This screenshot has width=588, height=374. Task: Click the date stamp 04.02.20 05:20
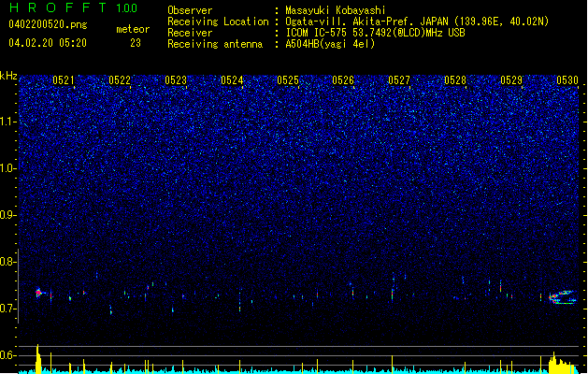point(48,43)
